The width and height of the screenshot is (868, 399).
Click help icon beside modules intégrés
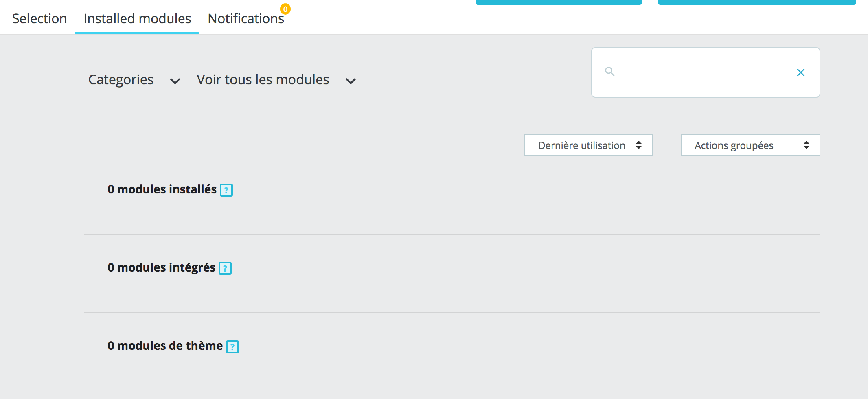(225, 268)
